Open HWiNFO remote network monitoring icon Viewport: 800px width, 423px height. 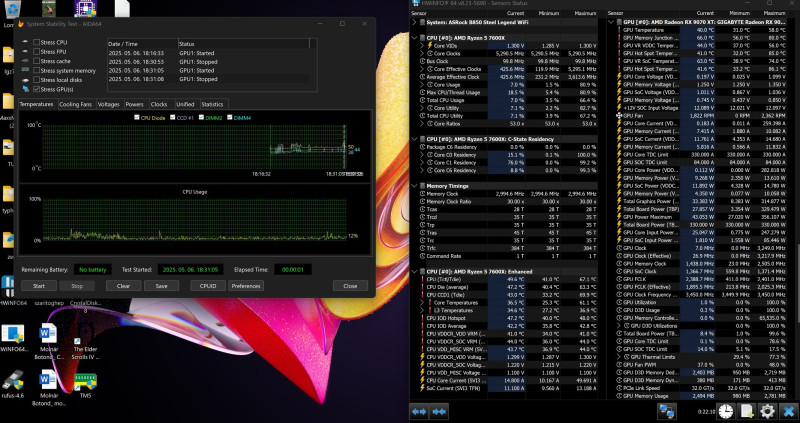coord(666,411)
